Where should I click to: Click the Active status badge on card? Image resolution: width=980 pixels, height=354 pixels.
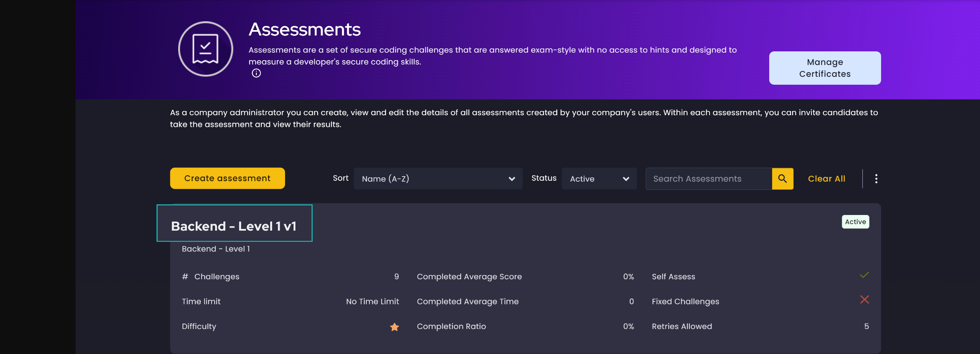pyautogui.click(x=855, y=222)
